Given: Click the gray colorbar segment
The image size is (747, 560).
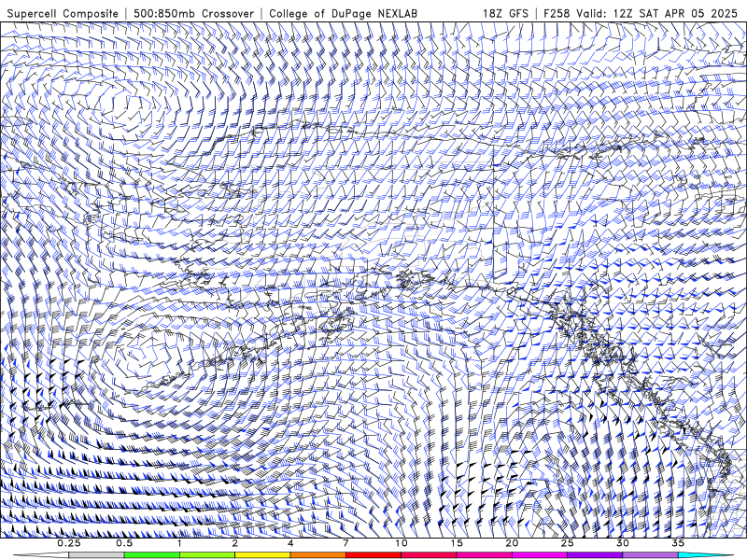Looking at the screenshot, I should pyautogui.click(x=97, y=555).
